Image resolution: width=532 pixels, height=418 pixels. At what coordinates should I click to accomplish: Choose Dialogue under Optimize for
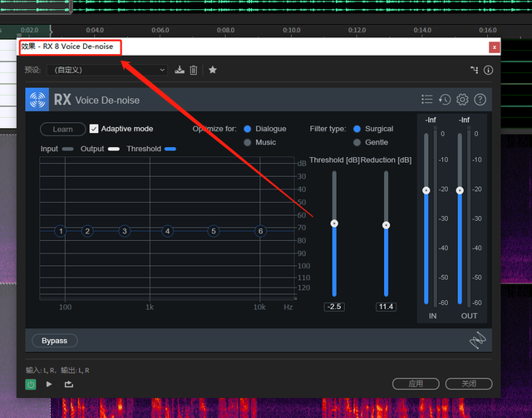[248, 129]
